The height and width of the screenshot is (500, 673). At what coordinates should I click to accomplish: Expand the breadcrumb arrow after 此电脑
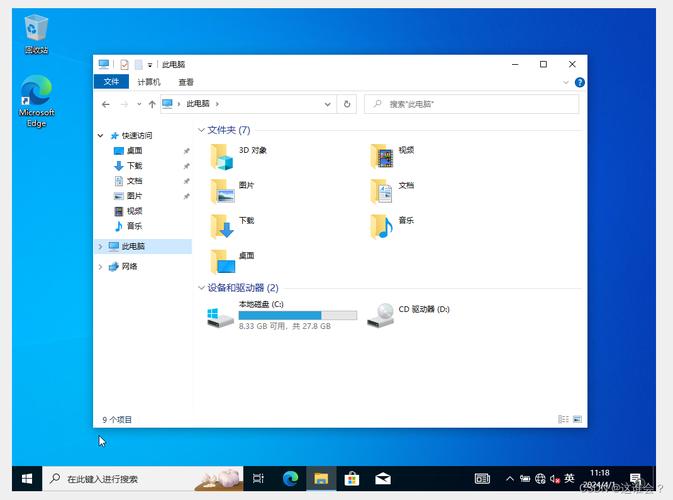tap(217, 104)
